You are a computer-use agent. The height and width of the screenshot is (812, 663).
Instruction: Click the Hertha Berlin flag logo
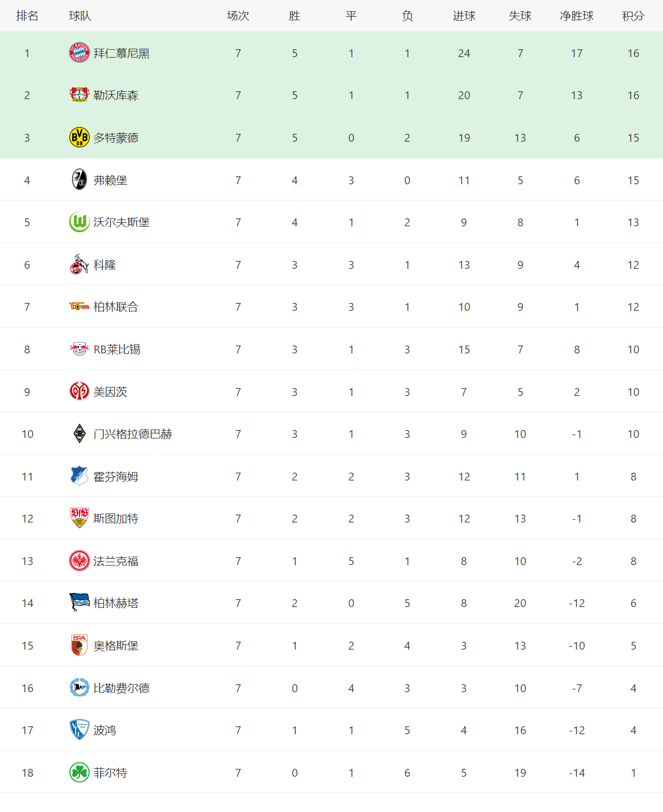point(80,603)
